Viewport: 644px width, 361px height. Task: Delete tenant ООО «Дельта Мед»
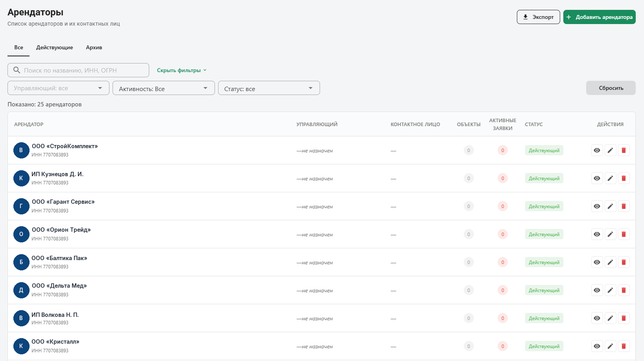pyautogui.click(x=624, y=290)
